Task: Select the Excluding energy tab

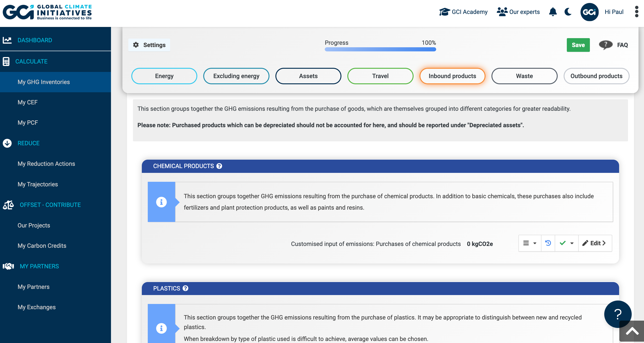Action: (236, 76)
